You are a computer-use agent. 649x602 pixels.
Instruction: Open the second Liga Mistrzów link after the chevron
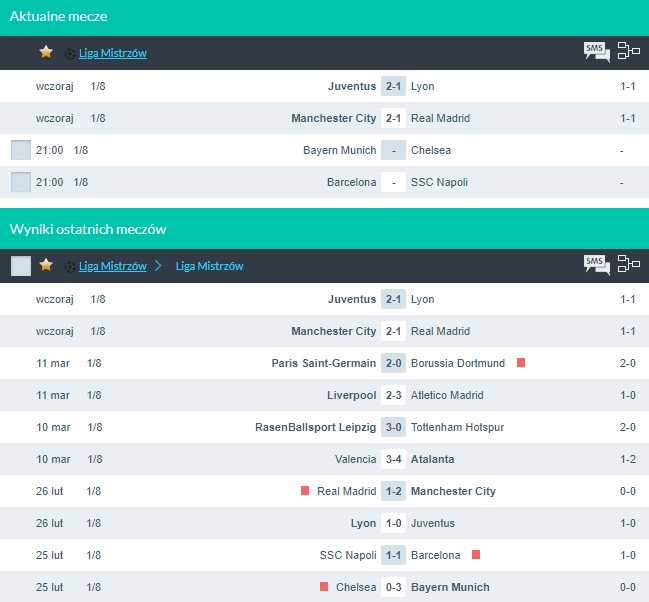(209, 266)
